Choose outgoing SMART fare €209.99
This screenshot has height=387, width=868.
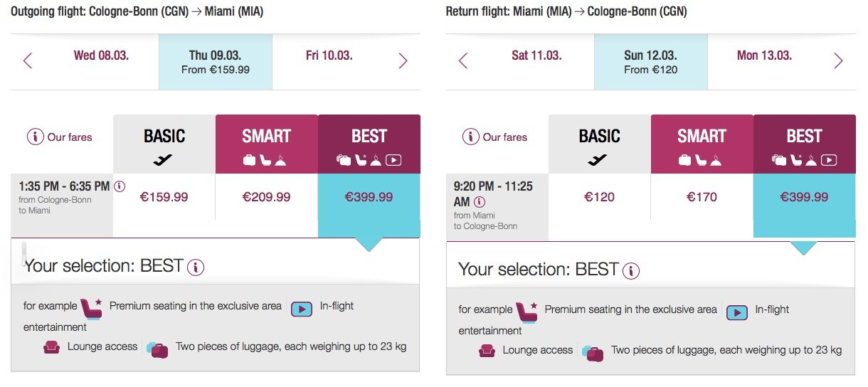click(x=267, y=197)
